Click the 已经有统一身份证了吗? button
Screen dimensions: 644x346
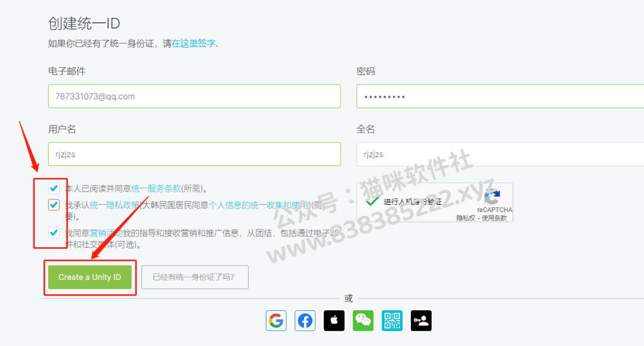point(194,277)
